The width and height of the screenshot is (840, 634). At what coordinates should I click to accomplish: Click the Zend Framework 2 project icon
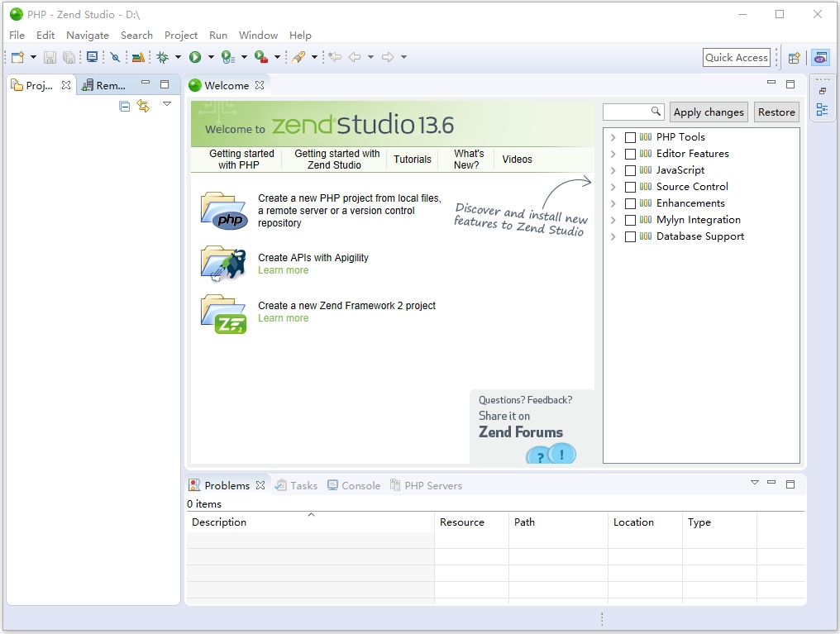223,314
